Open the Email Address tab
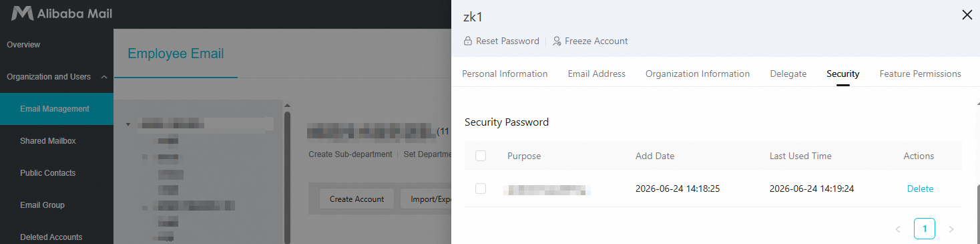980x244 pixels. coord(597,74)
